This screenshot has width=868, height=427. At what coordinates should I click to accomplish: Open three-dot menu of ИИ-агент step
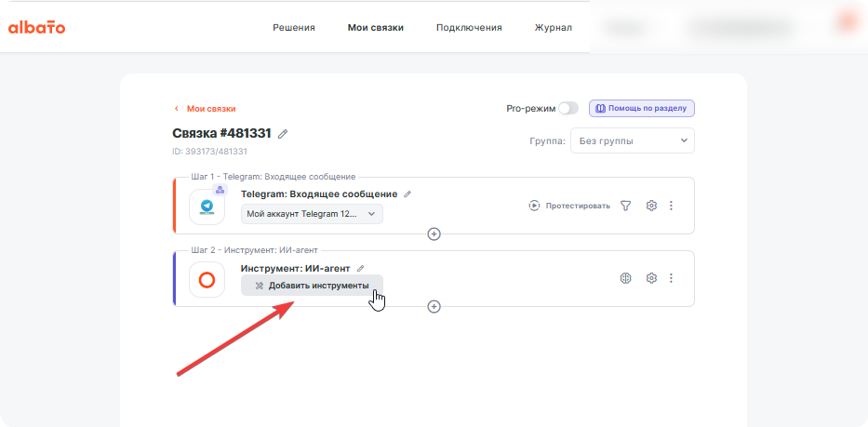pyautogui.click(x=671, y=278)
